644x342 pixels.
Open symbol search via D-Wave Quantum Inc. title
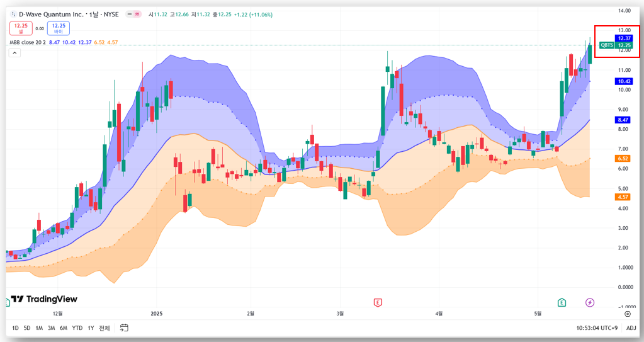52,14
